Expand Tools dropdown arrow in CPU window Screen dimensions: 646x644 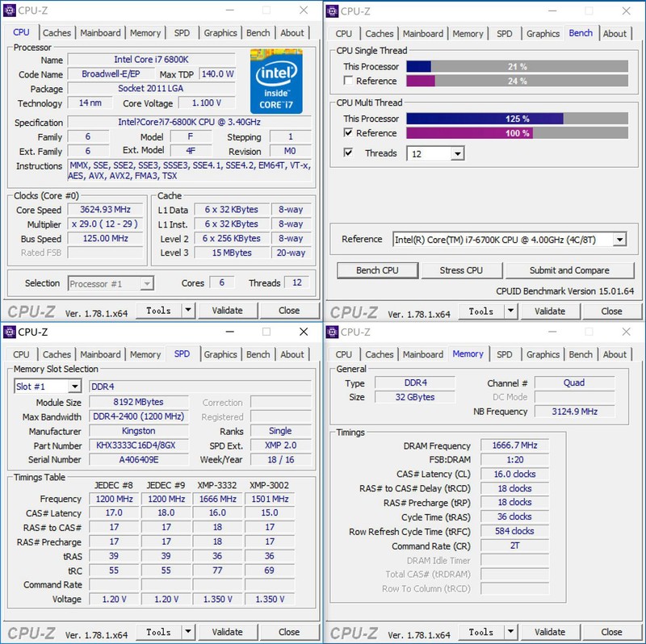tap(188, 310)
